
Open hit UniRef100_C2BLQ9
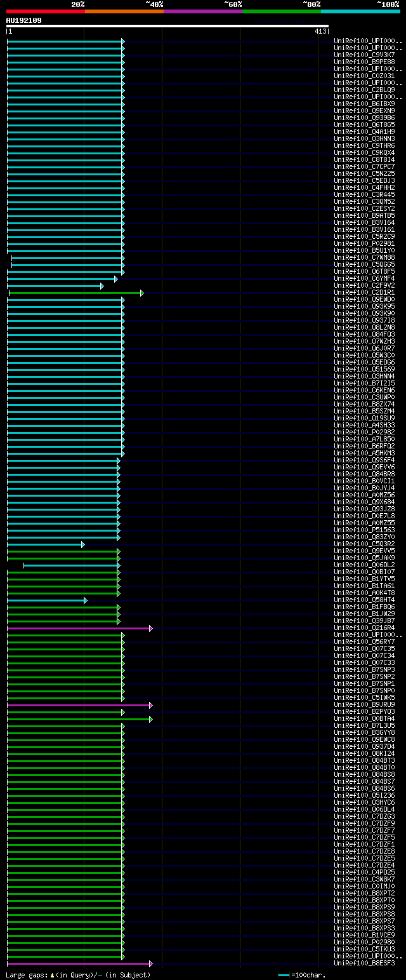coord(364,90)
